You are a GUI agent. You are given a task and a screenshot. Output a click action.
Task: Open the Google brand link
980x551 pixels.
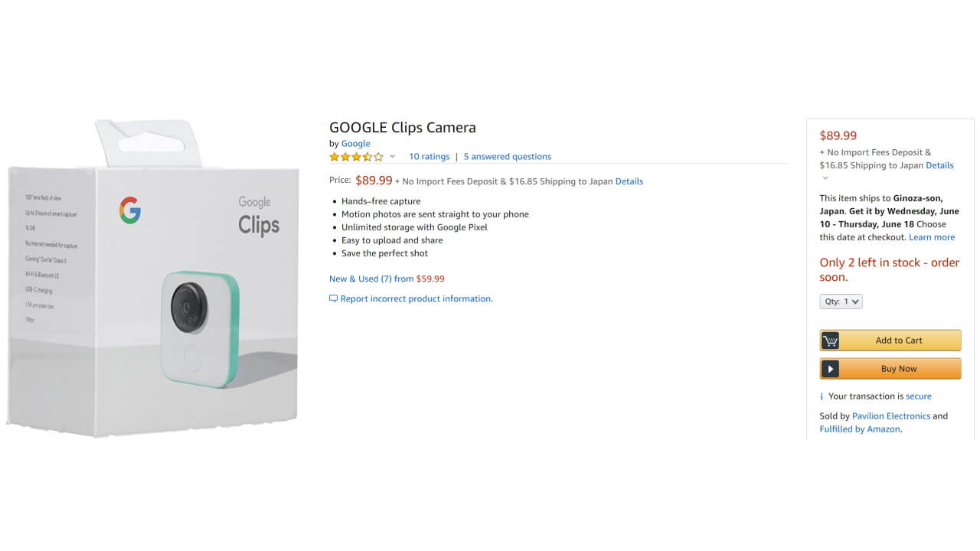click(x=355, y=144)
